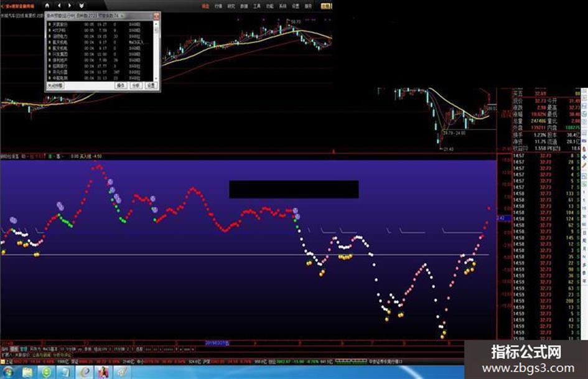
Task: Click the 现价 value in quote panel
Action: click(x=540, y=101)
